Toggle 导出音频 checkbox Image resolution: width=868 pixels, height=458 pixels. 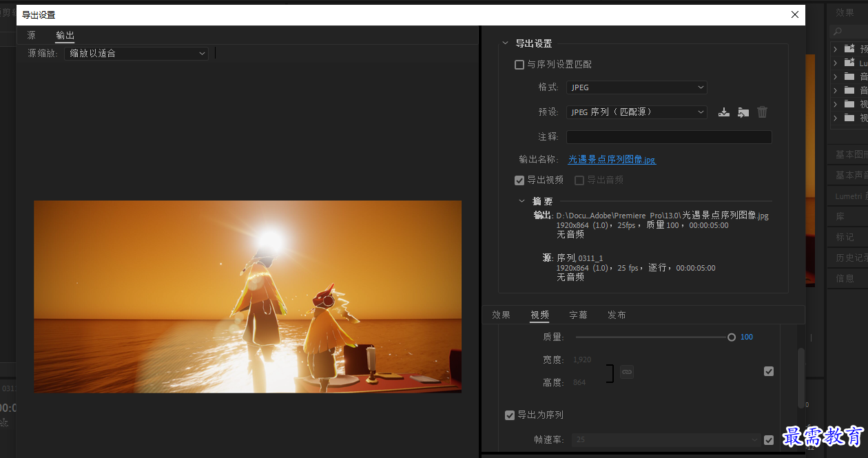(579, 180)
